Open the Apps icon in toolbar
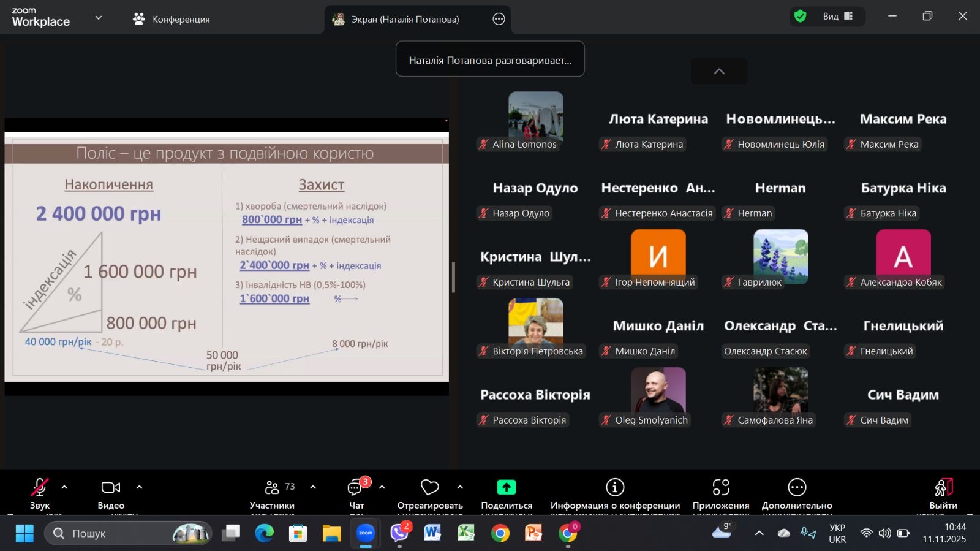Image resolution: width=980 pixels, height=551 pixels. (721, 488)
